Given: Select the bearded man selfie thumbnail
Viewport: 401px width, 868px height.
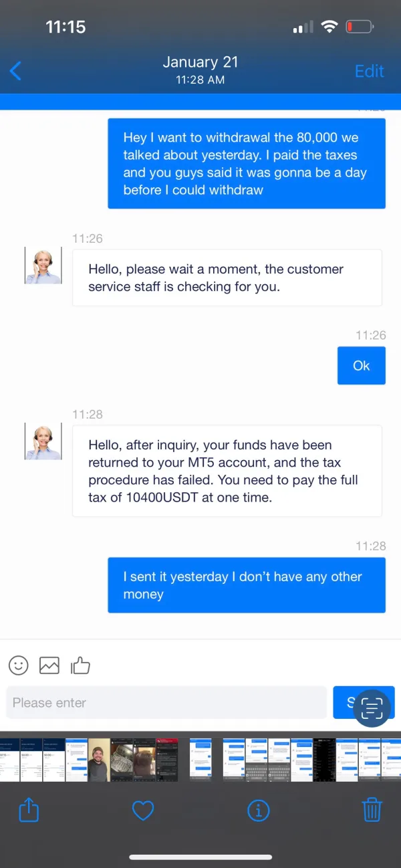Looking at the screenshot, I should tap(100, 760).
